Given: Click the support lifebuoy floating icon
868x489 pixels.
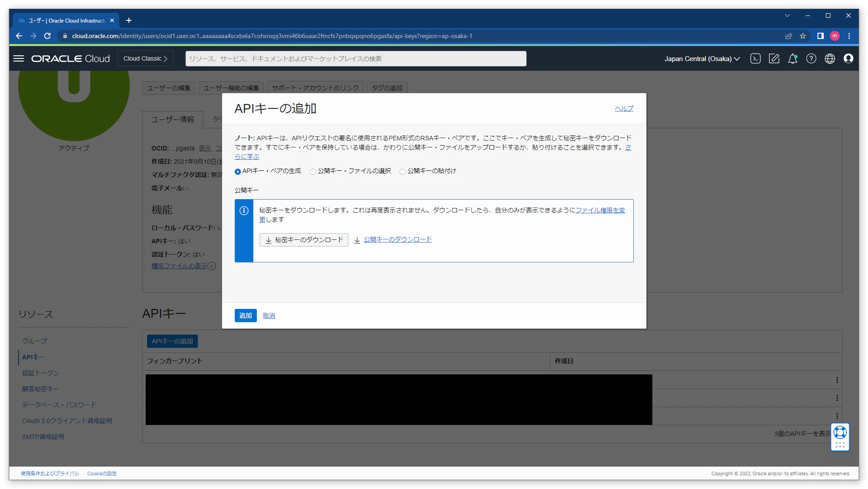Looking at the screenshot, I should click(x=840, y=432).
